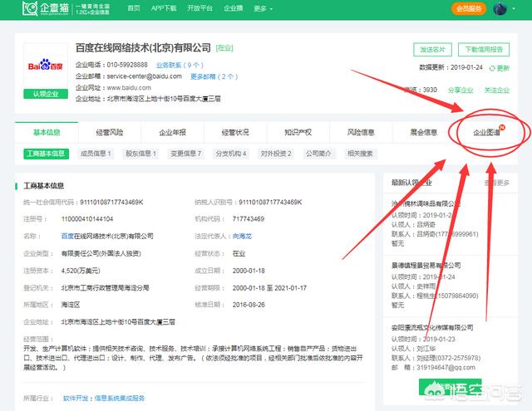532x411 pixels.
Task: Go to 首页 in top navigation
Action: 134,8
